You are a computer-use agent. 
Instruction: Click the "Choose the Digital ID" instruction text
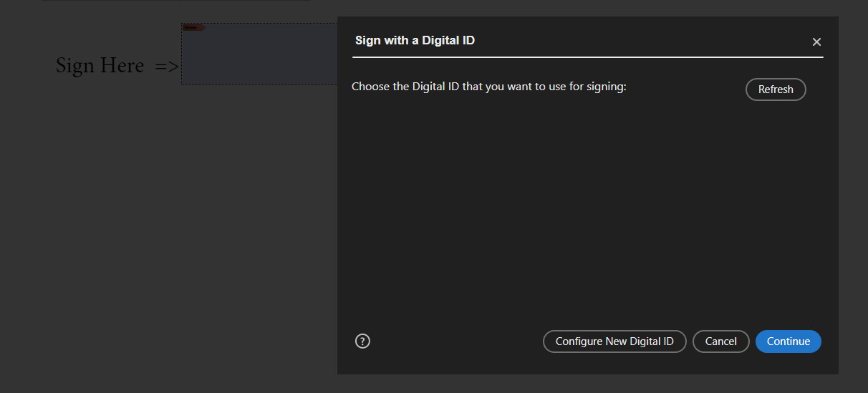point(488,87)
